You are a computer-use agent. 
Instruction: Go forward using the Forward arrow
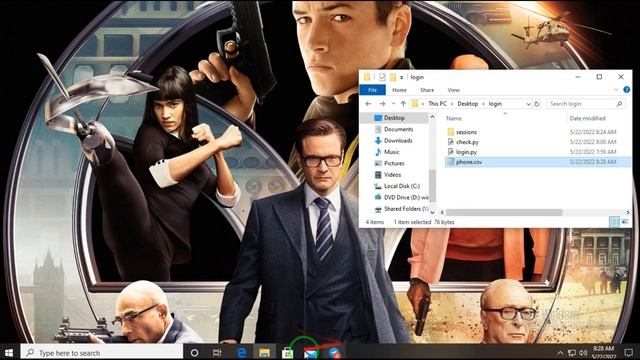coord(382,104)
